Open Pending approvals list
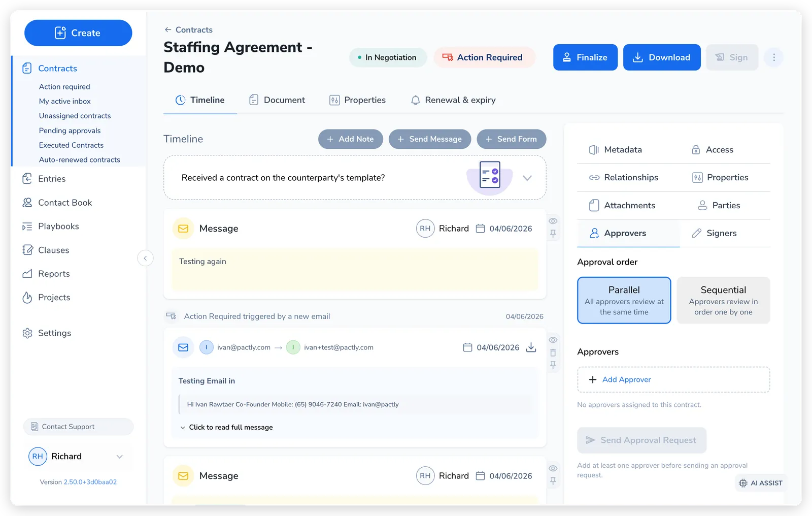 tap(70, 131)
